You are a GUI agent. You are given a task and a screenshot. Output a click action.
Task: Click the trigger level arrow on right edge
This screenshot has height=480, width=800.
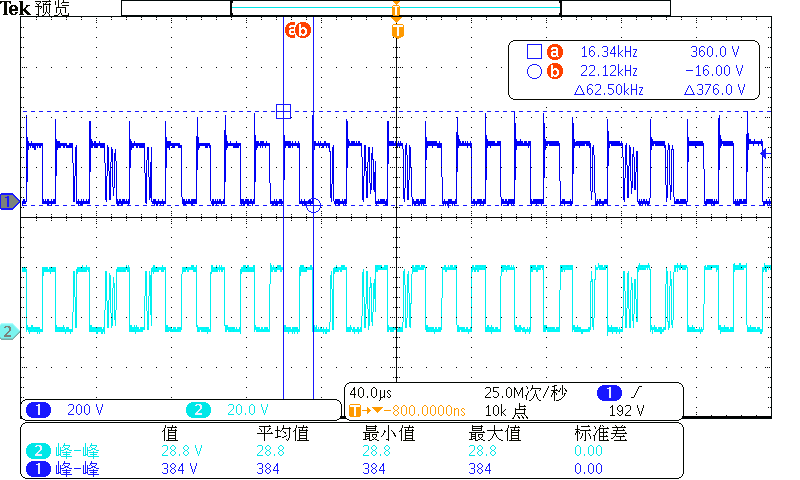point(765,153)
